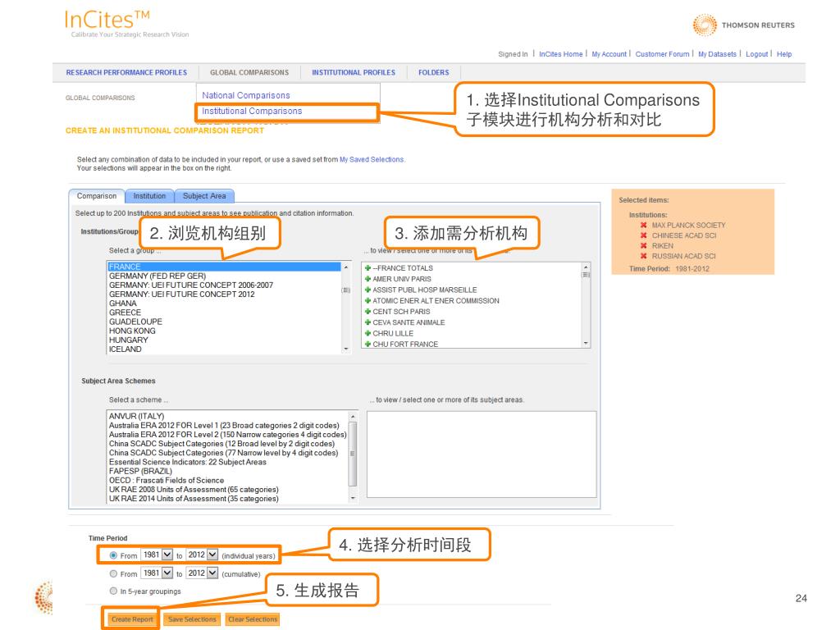The width and height of the screenshot is (840, 630).
Task: Click the Logout link
Action: (756, 54)
